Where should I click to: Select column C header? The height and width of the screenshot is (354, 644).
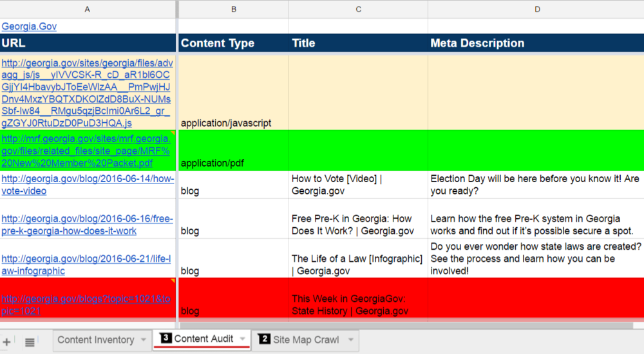click(x=358, y=9)
